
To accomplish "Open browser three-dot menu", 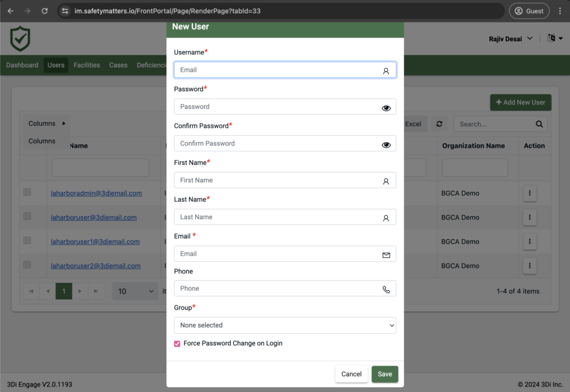I will tap(560, 11).
